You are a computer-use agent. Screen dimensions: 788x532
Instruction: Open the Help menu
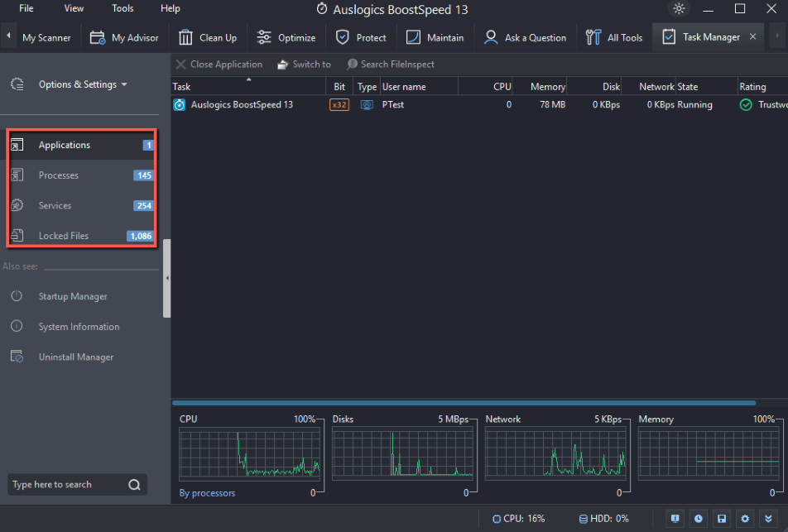click(x=171, y=8)
